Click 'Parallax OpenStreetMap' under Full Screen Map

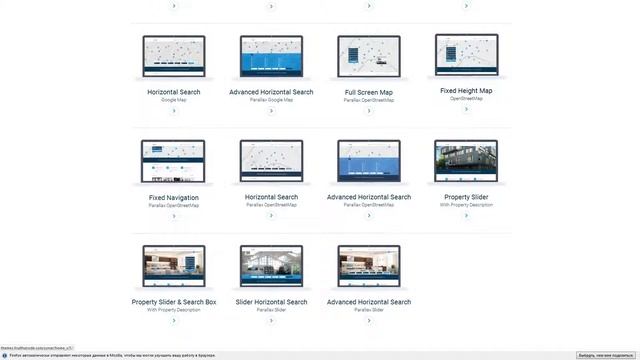click(369, 100)
